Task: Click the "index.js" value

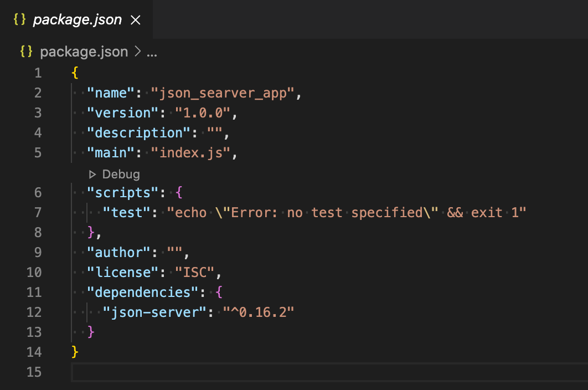Action: tap(190, 153)
